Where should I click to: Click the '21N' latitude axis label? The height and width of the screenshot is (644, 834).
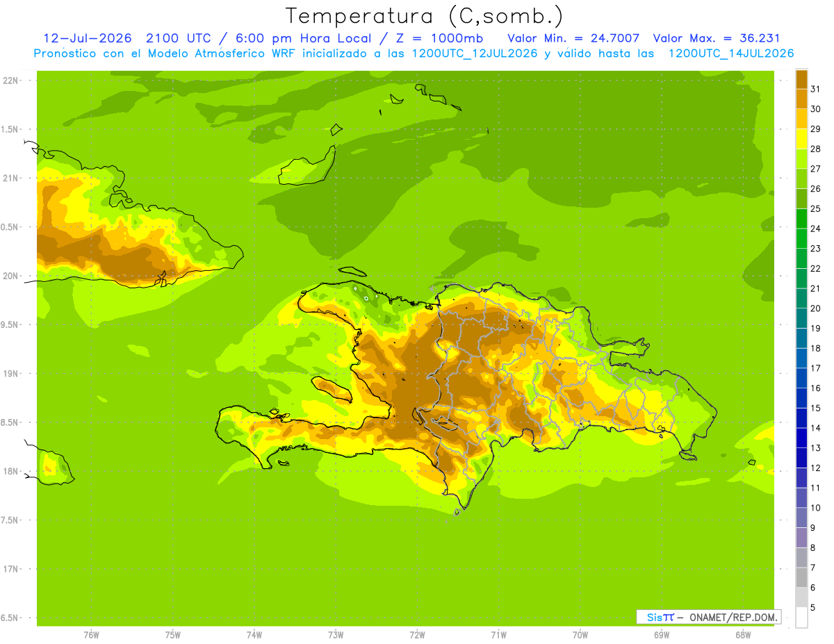click(10, 179)
